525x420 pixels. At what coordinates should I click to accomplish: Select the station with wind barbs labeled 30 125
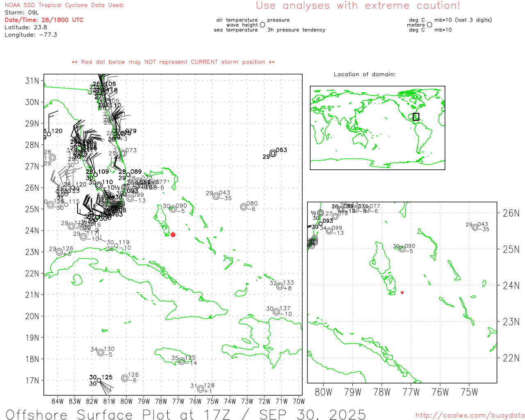pos(99,380)
